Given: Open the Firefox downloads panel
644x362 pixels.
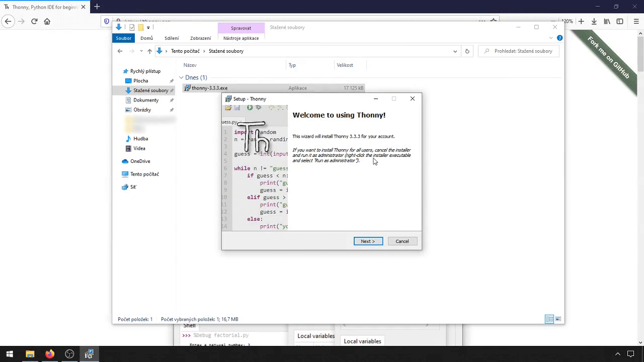Looking at the screenshot, I should (x=594, y=21).
